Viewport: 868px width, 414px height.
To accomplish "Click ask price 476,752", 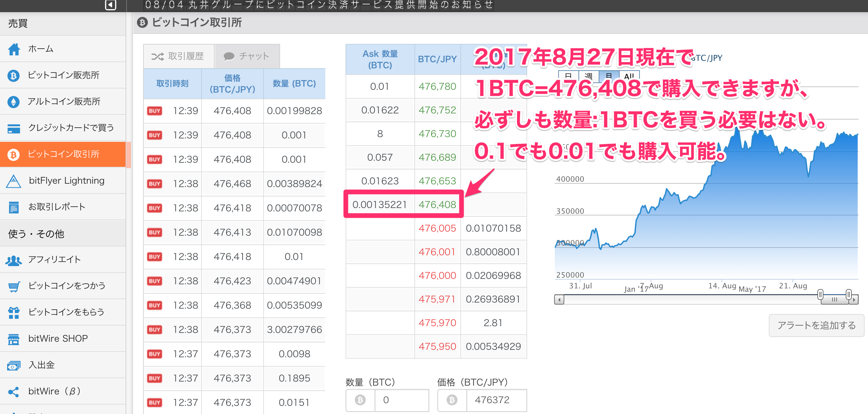I will [x=437, y=110].
